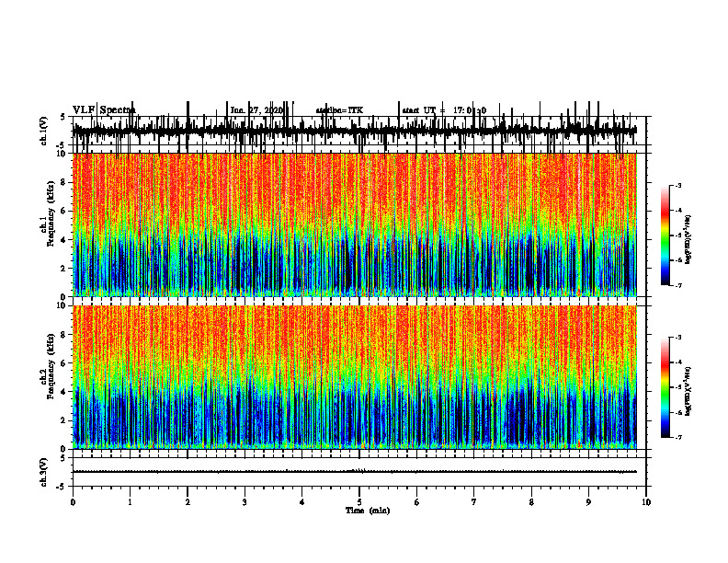Click the "10" minute tick label on time axis

(x=646, y=502)
